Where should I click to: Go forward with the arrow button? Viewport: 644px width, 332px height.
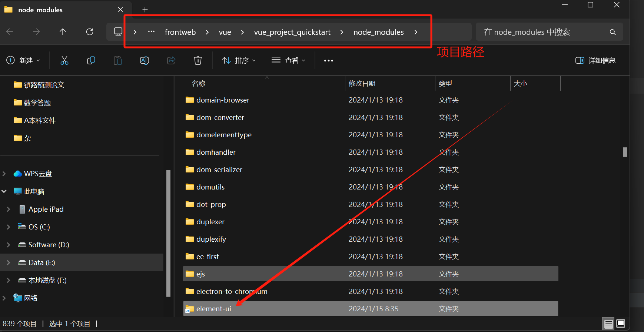36,32
